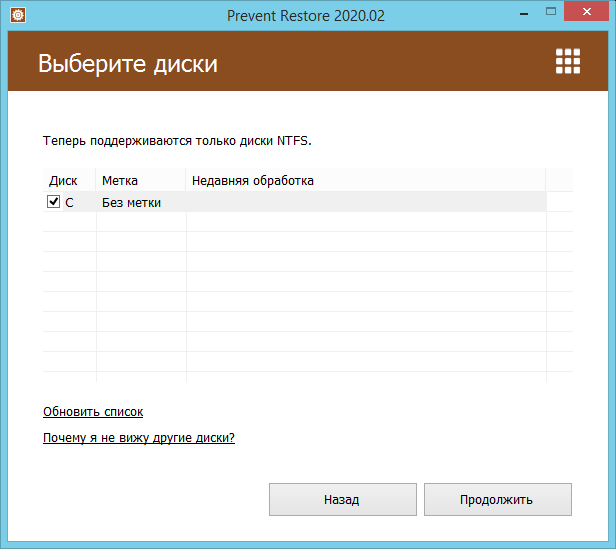
Task: Select the Без метки label cell
Action: click(131, 203)
